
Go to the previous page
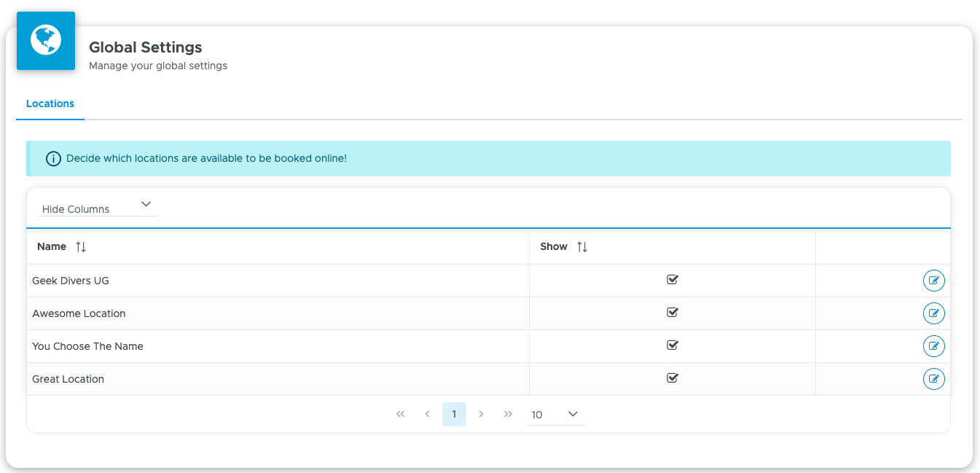click(x=427, y=414)
